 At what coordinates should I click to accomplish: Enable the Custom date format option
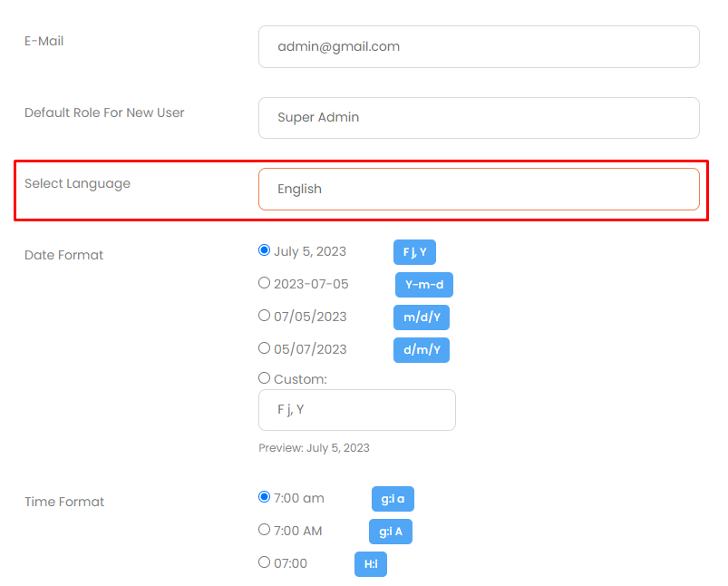[x=265, y=378]
